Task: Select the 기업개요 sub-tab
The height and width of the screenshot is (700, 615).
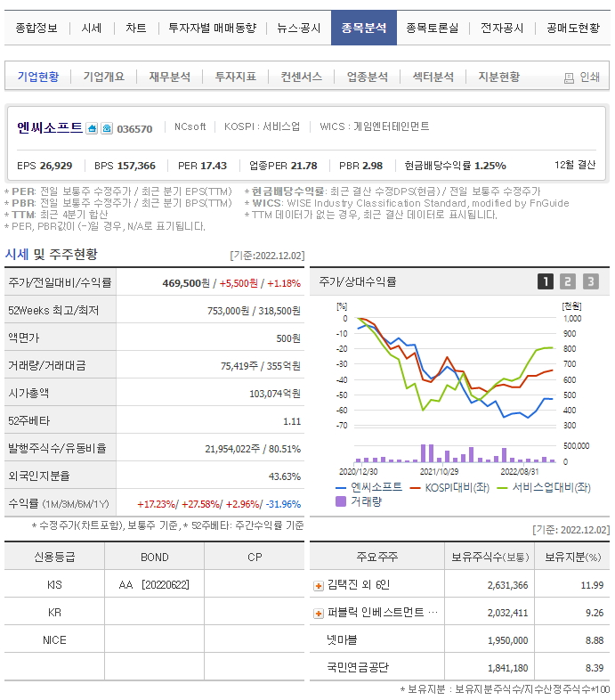Action: pyautogui.click(x=103, y=77)
